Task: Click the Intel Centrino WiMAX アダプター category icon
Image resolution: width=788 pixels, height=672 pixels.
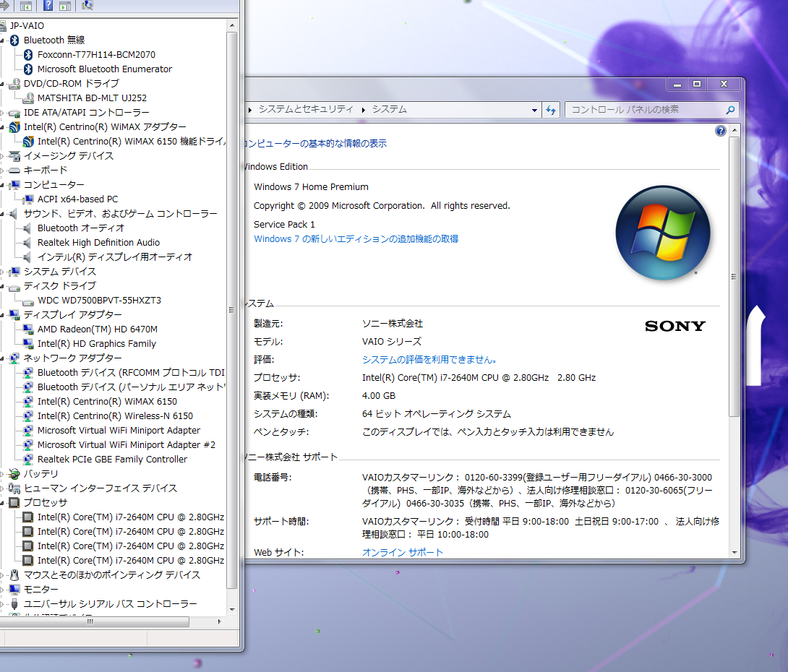Action: pos(14,127)
